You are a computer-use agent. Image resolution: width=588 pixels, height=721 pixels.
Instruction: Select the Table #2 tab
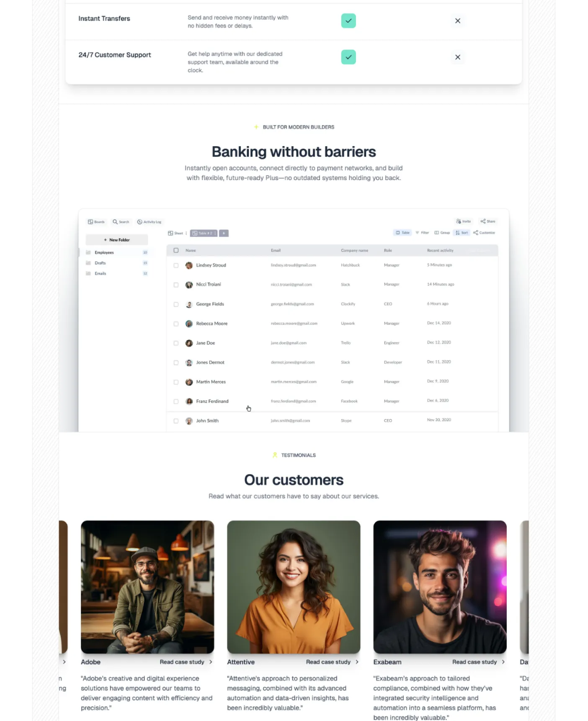(203, 233)
